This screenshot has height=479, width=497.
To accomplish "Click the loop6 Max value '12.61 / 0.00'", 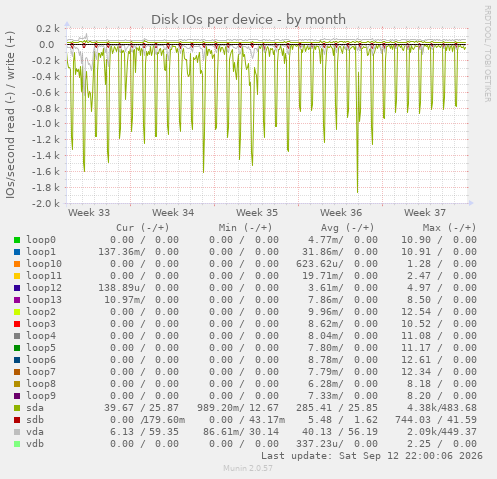I will [x=439, y=360].
